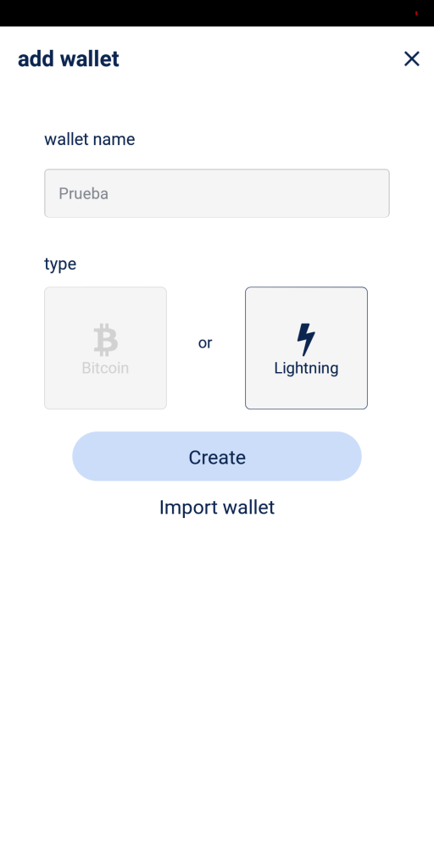This screenshot has width=434, height=868.
Task: Tap the X icon beside add wallet title
Action: 411,58
